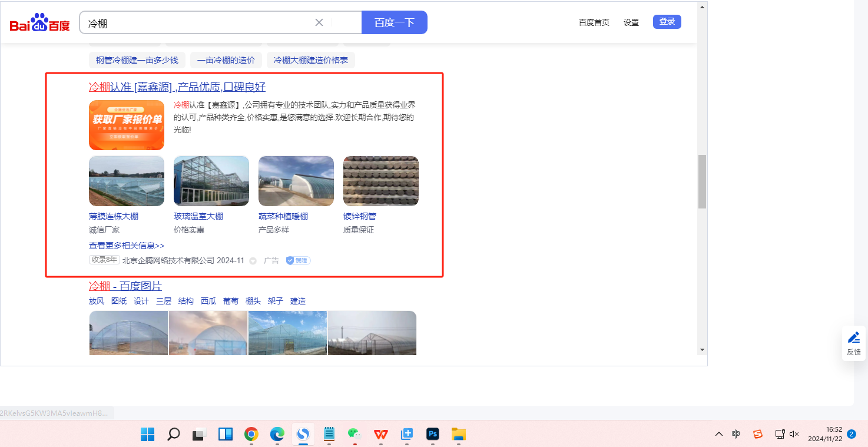Click the Sogou input method tray icon
The width and height of the screenshot is (868, 447).
coord(758,434)
